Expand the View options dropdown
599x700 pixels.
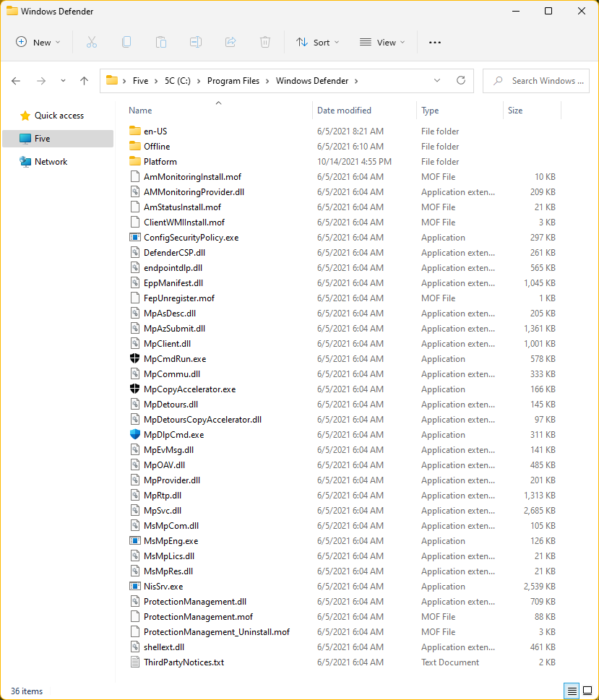pos(382,43)
